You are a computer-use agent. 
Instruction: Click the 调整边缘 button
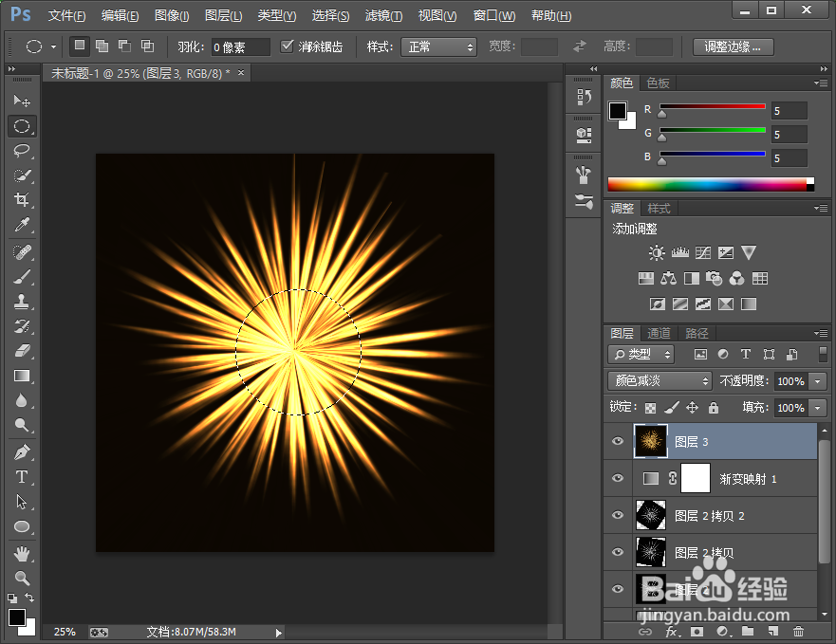coord(734,46)
